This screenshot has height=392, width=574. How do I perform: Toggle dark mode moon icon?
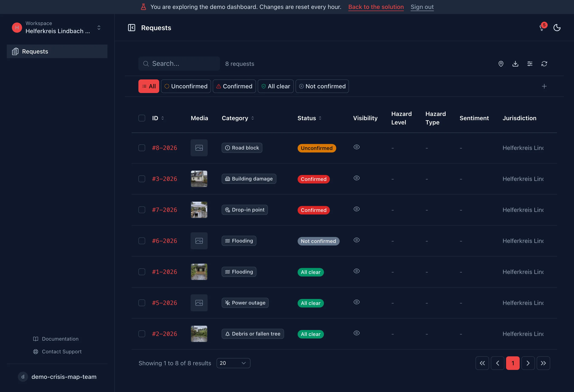(x=557, y=28)
